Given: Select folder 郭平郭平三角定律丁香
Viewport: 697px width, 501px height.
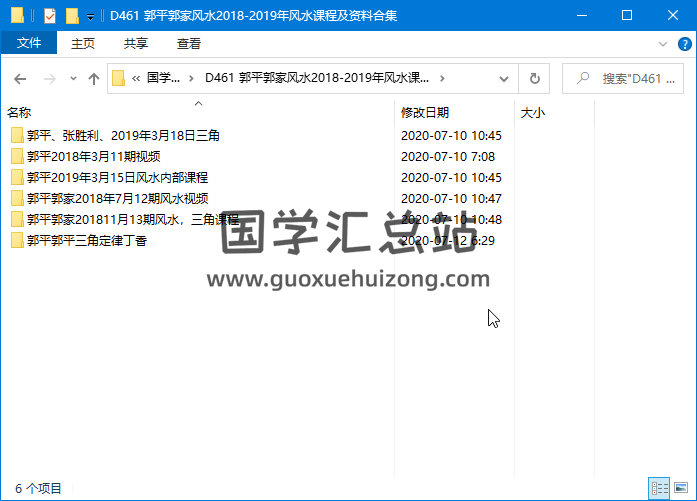Looking at the screenshot, I should click(87, 240).
